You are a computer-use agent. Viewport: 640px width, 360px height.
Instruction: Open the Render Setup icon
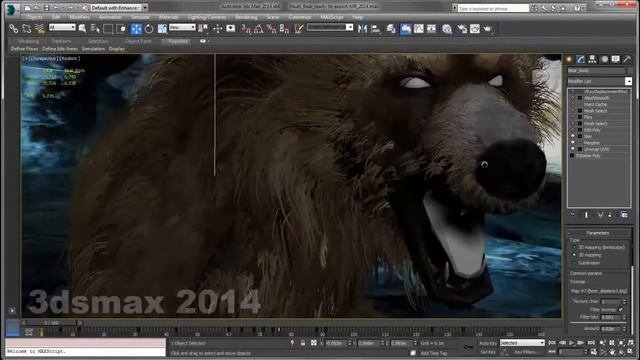462,29
